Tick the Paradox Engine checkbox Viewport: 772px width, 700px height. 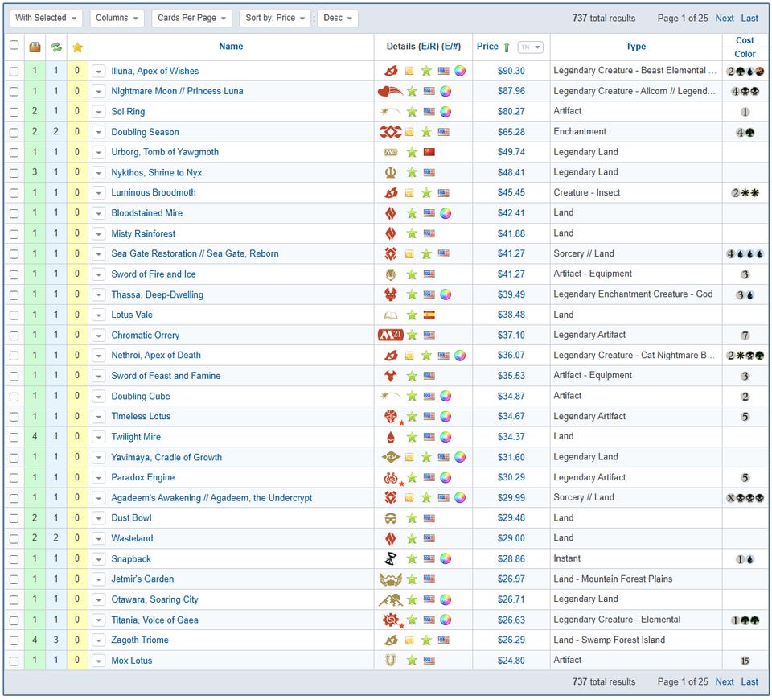[x=14, y=478]
